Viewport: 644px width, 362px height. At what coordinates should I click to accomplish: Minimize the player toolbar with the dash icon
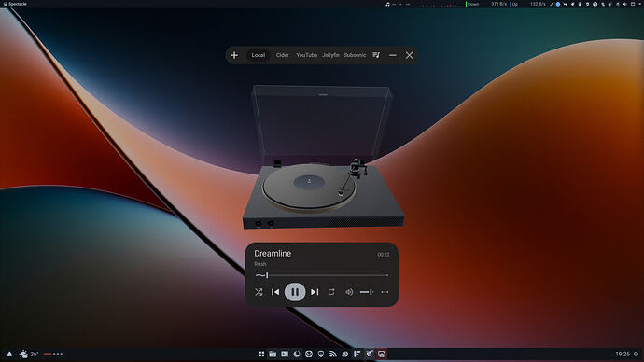click(393, 55)
